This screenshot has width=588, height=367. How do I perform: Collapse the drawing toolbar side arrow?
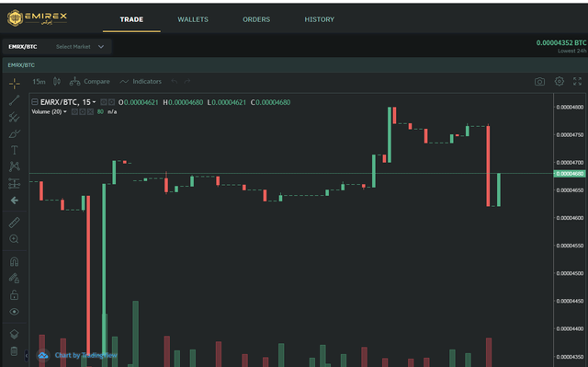point(27,355)
